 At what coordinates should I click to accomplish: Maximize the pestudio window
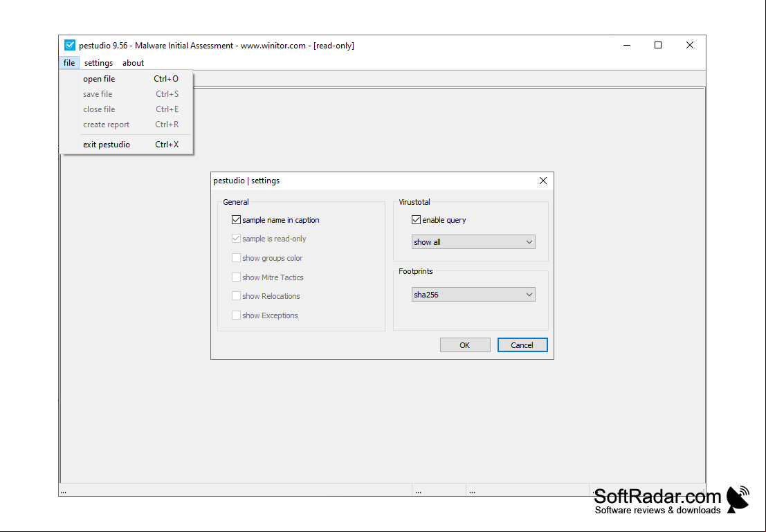pos(658,46)
